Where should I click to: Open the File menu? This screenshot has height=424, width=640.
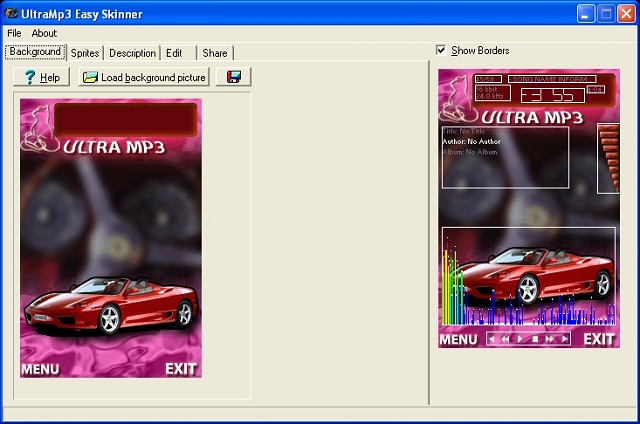pos(14,33)
